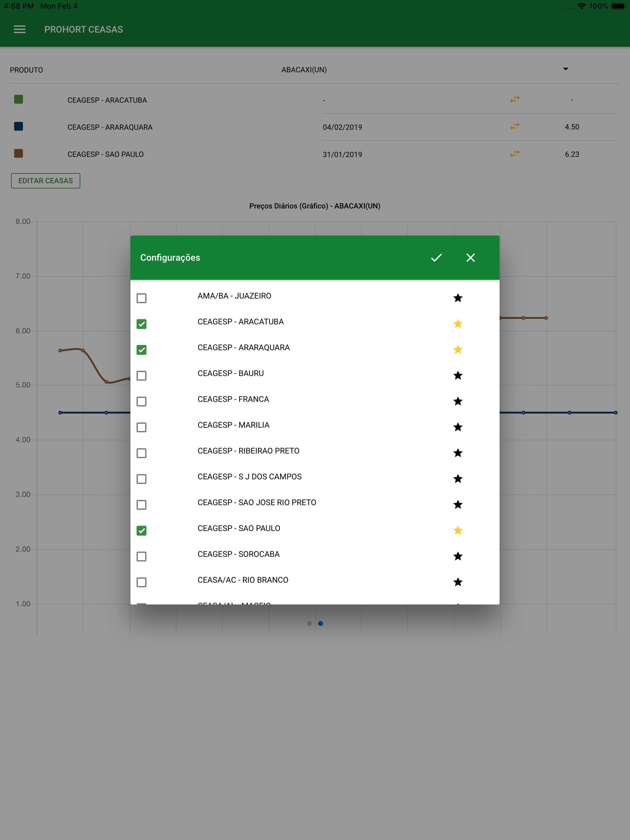Check the CEAGESP - SOROCABA checkbox
This screenshot has width=630, height=840.
[142, 556]
